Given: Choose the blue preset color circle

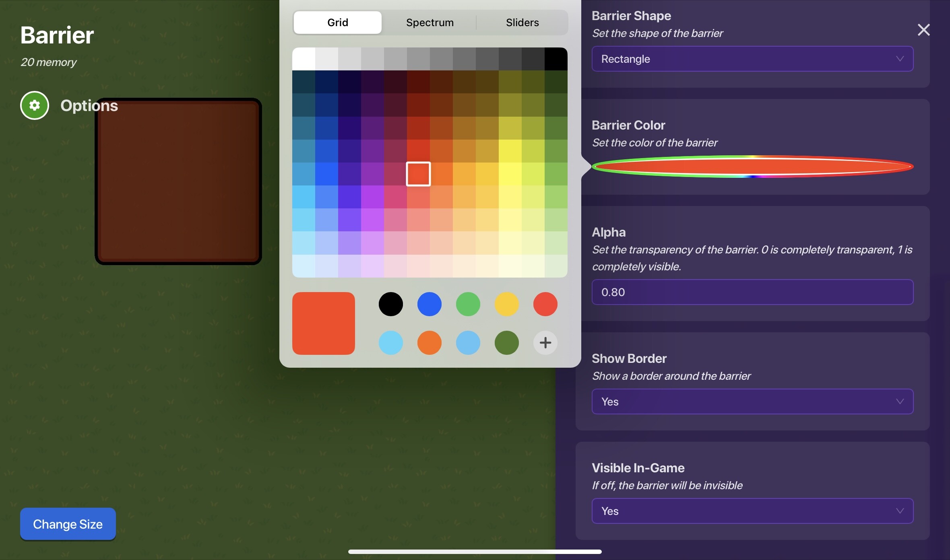Looking at the screenshot, I should pyautogui.click(x=429, y=304).
